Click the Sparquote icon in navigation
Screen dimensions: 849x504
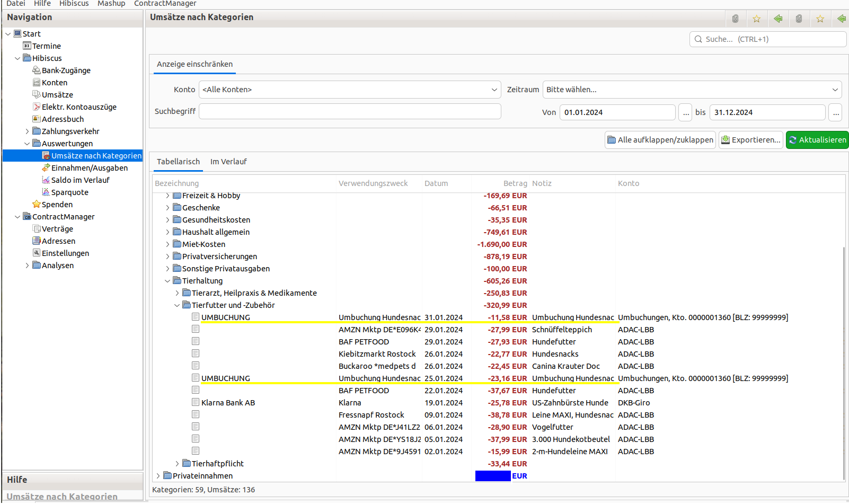pos(46,192)
